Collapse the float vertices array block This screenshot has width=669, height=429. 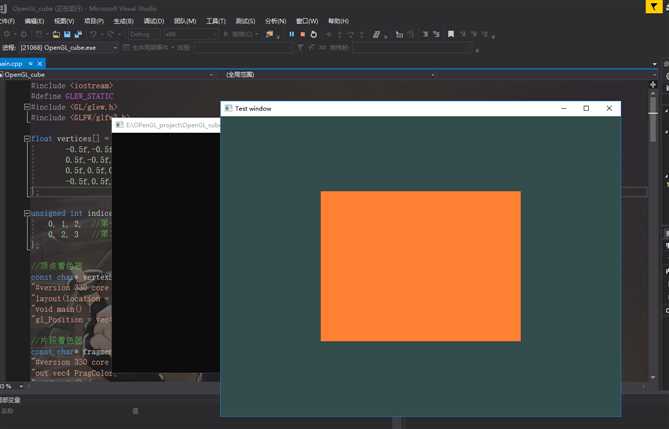click(x=26, y=139)
